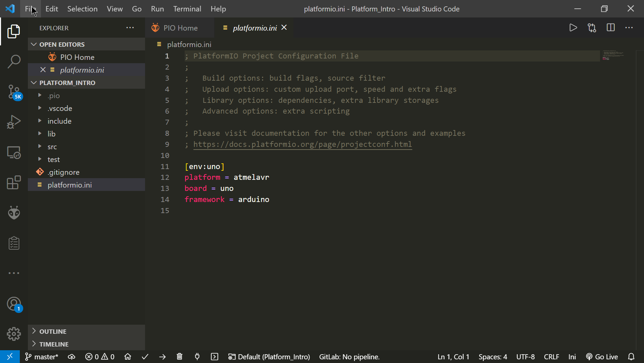Viewport: 644px width, 363px height.
Task: Open the Selection menu
Action: pyautogui.click(x=82, y=9)
